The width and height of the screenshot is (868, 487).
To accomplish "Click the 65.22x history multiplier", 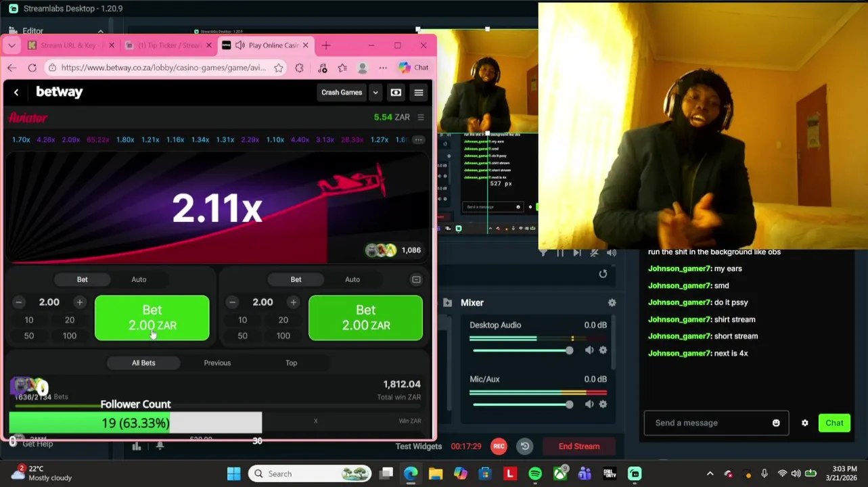I will pyautogui.click(x=97, y=140).
